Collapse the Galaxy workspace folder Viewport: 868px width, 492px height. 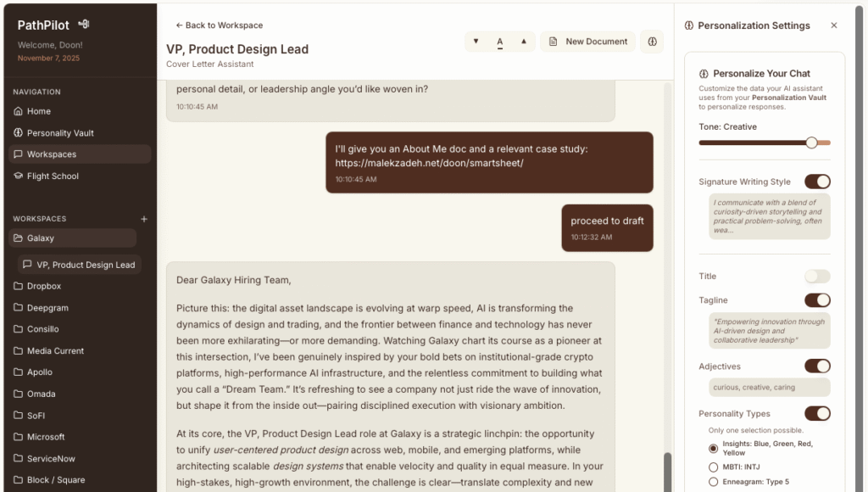40,238
